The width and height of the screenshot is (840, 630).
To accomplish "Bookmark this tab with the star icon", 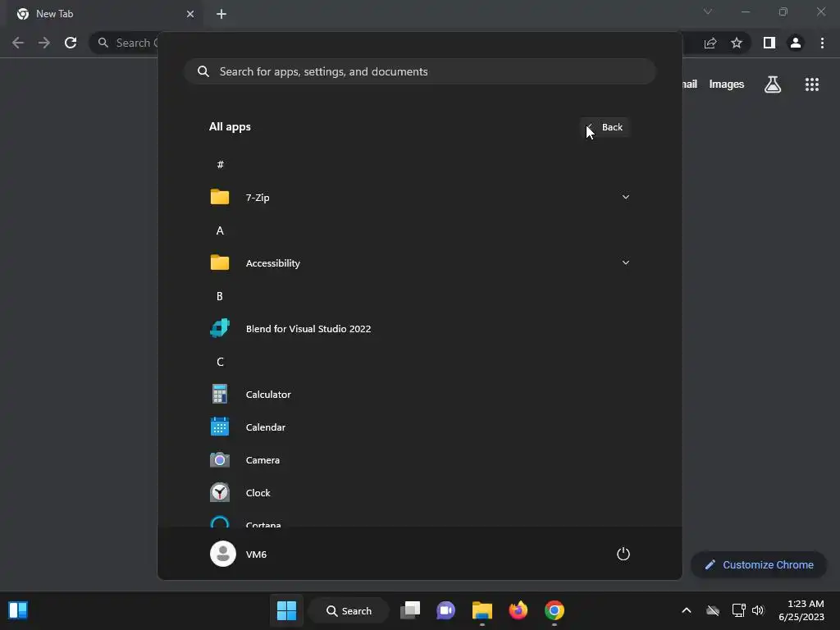I will coord(737,43).
